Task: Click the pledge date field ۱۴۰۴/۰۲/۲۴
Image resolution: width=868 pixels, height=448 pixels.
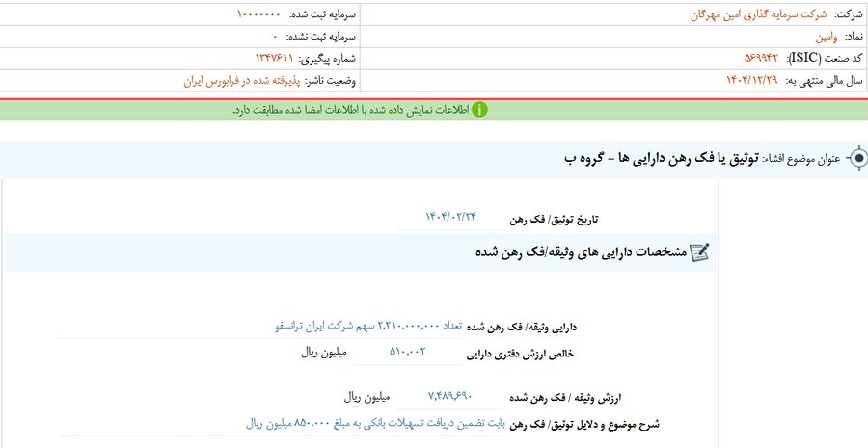Action: coord(450,217)
